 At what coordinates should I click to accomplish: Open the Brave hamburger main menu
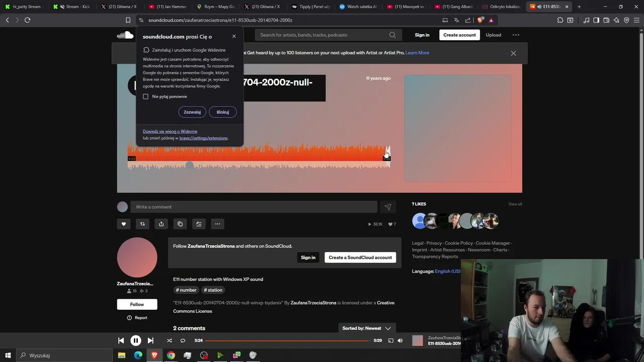tap(636, 20)
